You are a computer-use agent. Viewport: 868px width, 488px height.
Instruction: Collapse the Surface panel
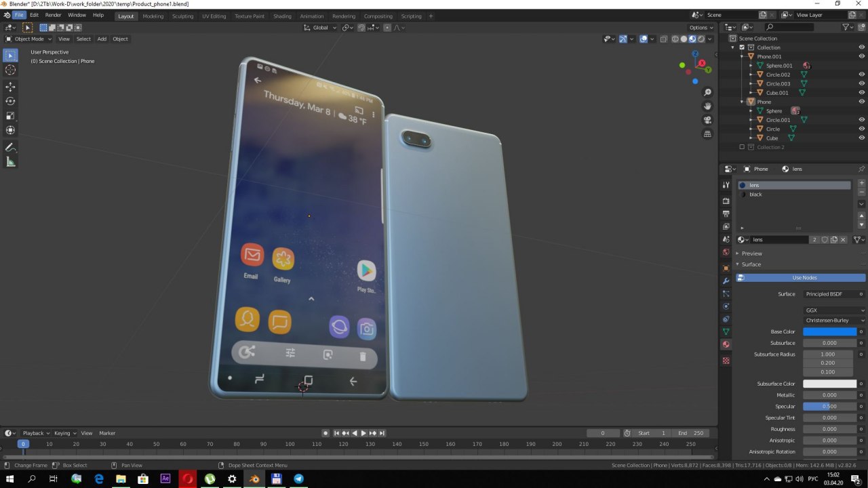(750, 264)
